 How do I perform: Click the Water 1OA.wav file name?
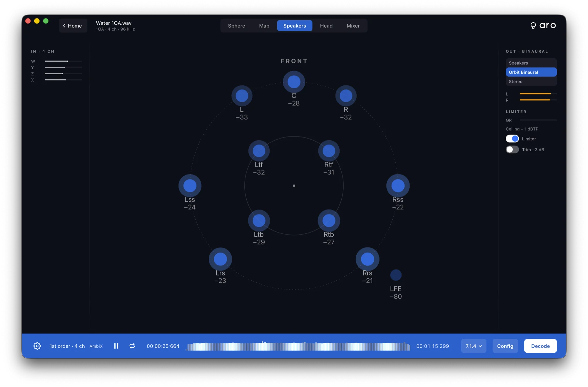pyautogui.click(x=113, y=23)
